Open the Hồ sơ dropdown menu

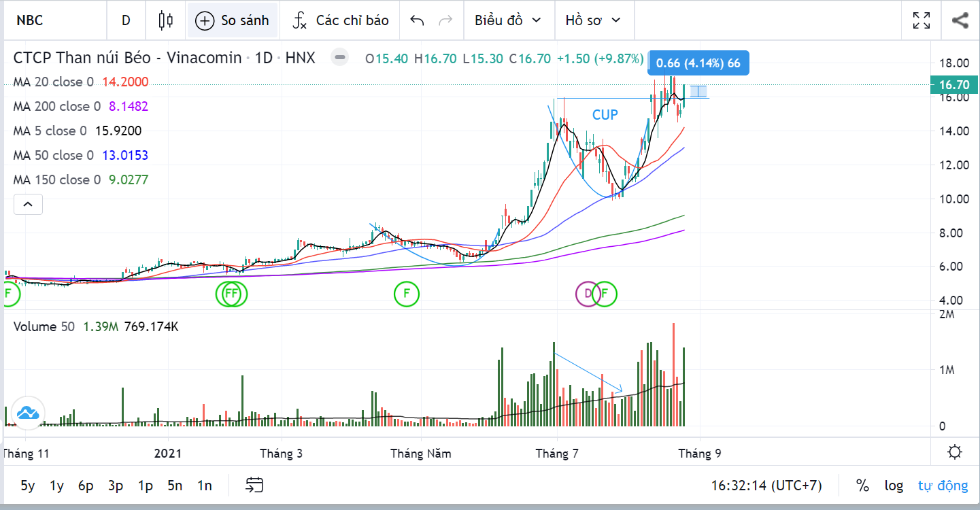(593, 20)
